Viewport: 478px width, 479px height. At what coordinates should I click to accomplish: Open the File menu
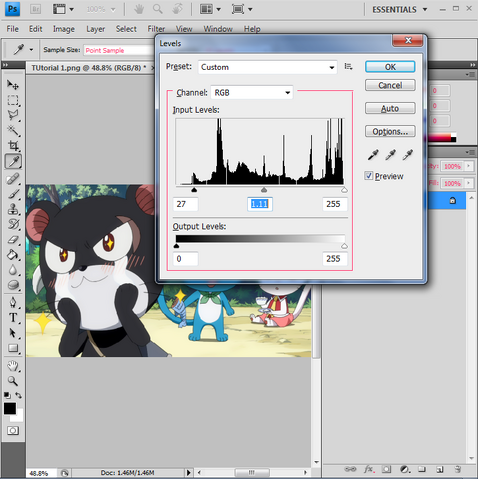point(13,29)
